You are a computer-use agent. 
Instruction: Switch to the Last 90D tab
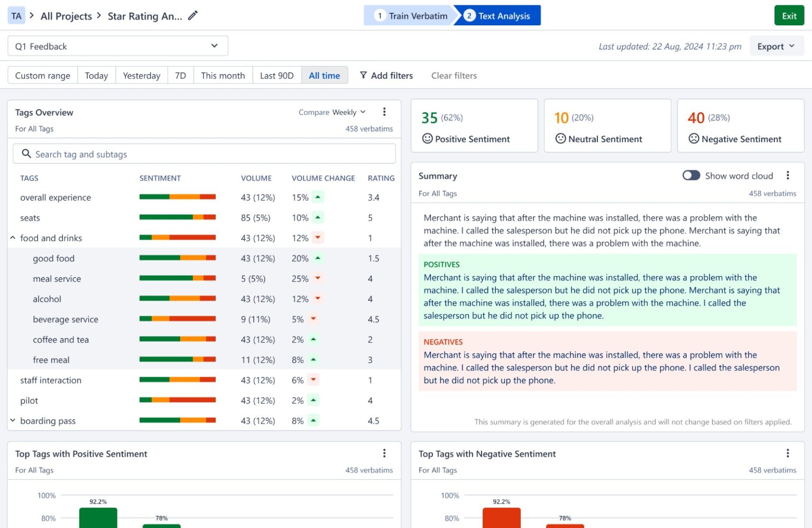coord(277,75)
